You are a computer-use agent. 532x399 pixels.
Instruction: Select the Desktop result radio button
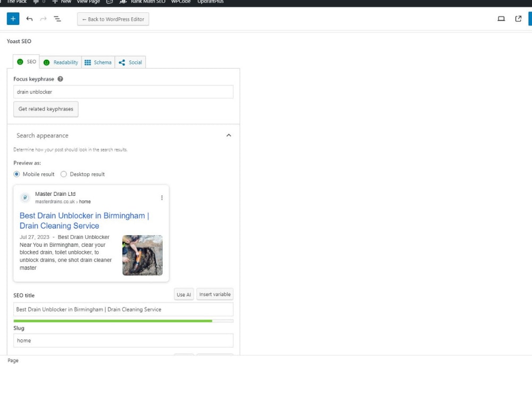(x=63, y=174)
